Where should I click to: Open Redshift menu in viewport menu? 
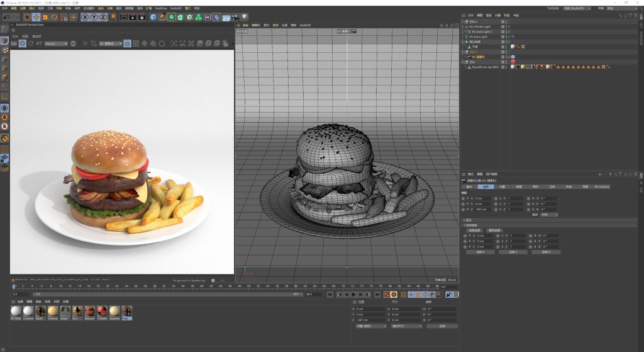pos(305,25)
